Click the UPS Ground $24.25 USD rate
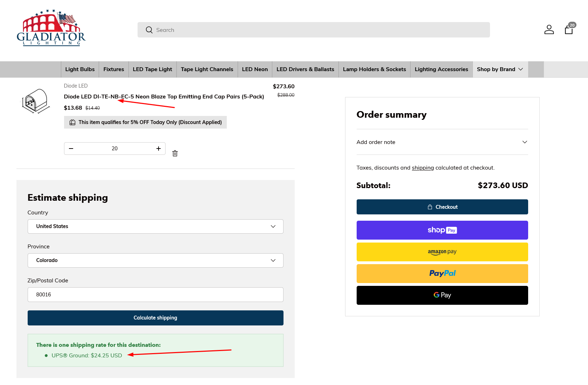 coord(87,356)
